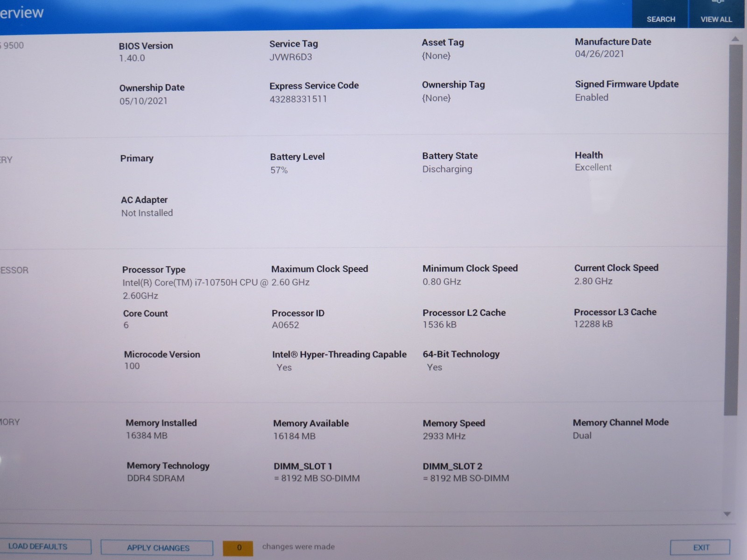Click the Maximum Clock Speed label
Viewport: 747px width, 560px height.
pos(319,269)
